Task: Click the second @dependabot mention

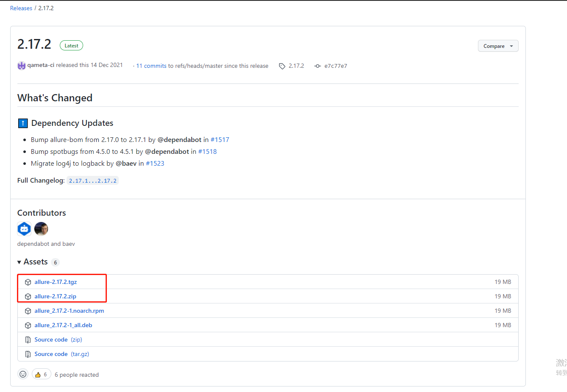Action: pos(167,151)
